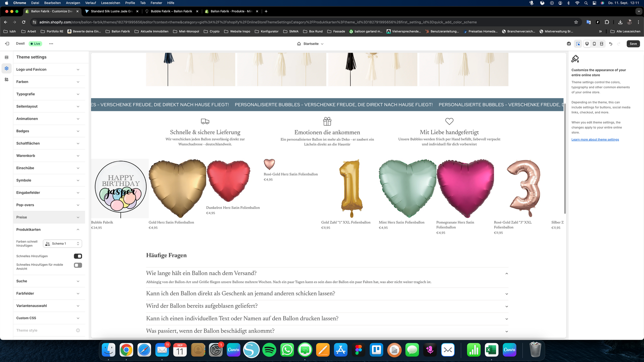Image resolution: width=644 pixels, height=362 pixels.
Task: Disable the Schnelles Hinzufügen toggle
Action: click(x=78, y=256)
